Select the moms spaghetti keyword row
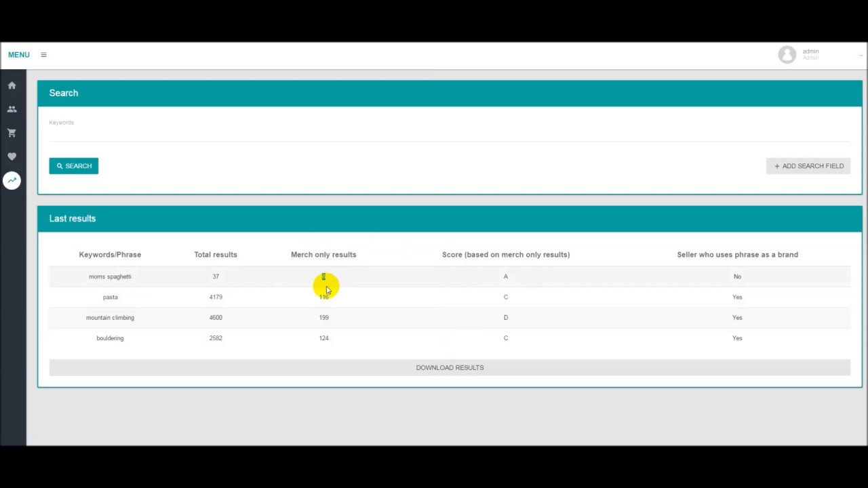The height and width of the screenshot is (488, 868). tap(450, 277)
